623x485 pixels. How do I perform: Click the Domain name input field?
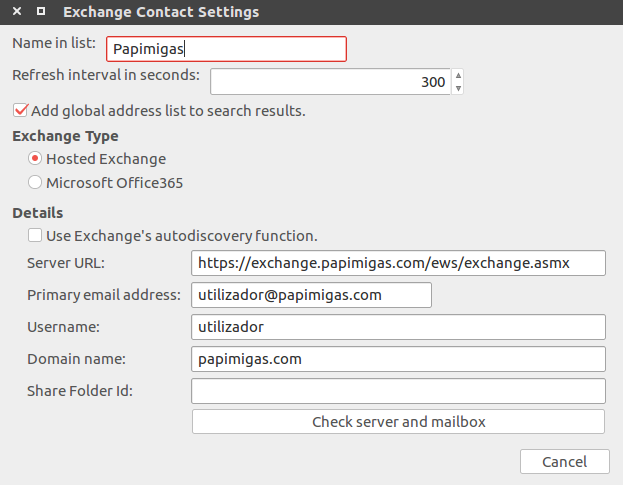pos(398,358)
